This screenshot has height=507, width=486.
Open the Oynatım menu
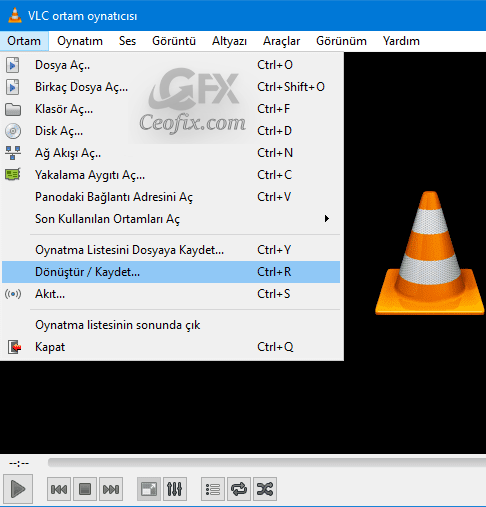coord(80,41)
